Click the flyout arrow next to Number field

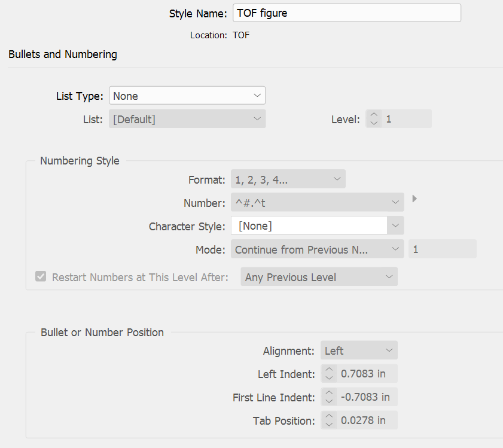coord(414,199)
